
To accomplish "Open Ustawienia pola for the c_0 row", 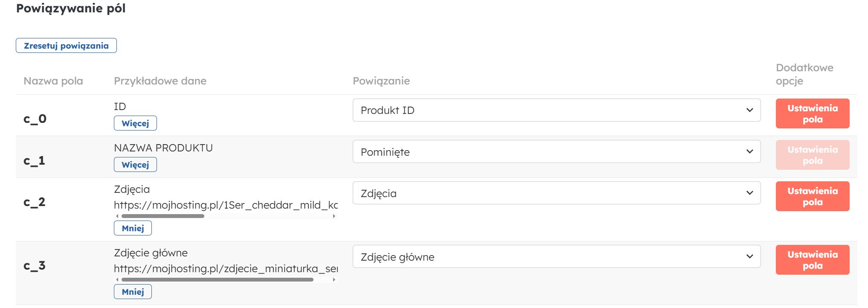I will coord(812,113).
